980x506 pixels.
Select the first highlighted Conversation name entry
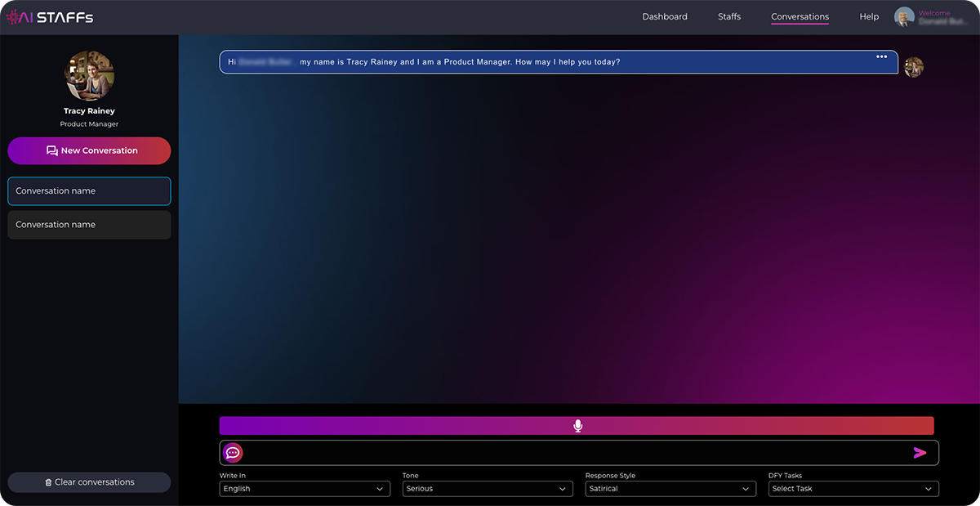pyautogui.click(x=89, y=191)
